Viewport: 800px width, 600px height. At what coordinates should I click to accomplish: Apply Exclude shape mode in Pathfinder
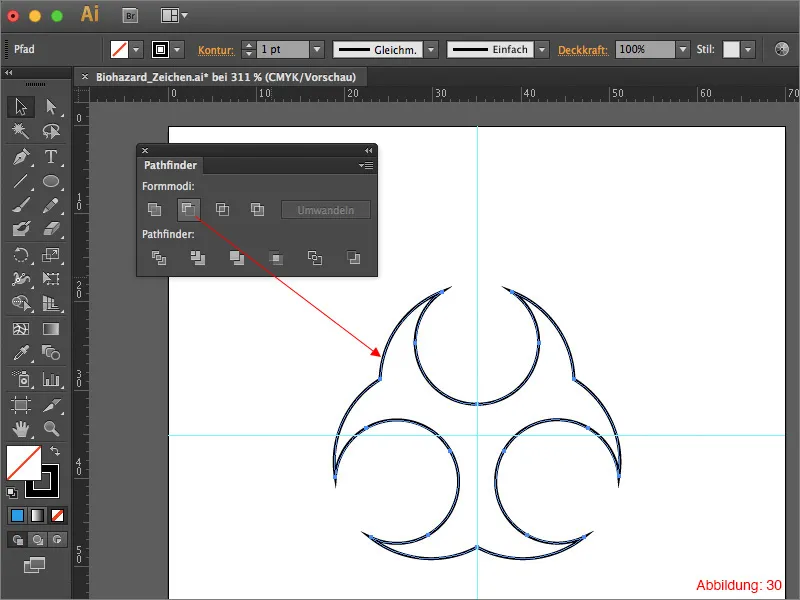[x=257, y=209]
